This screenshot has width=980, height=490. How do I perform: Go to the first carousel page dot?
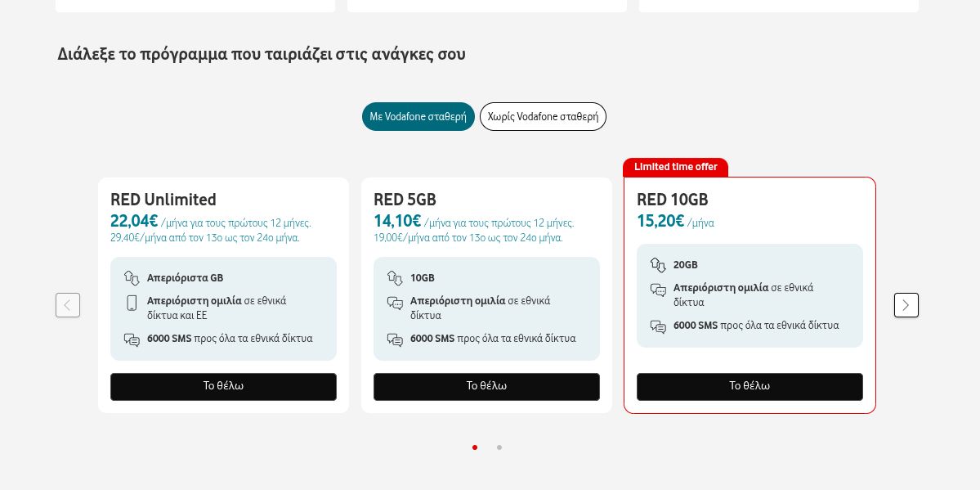tap(475, 447)
